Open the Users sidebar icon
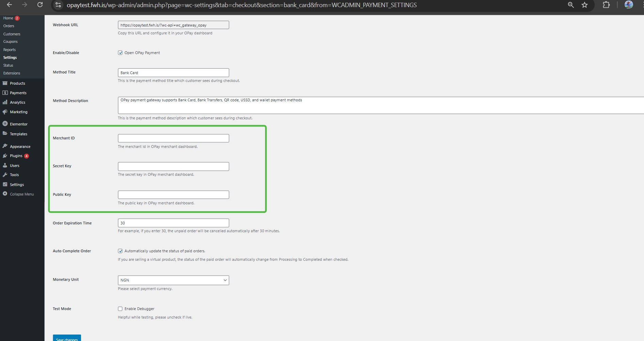 point(5,165)
